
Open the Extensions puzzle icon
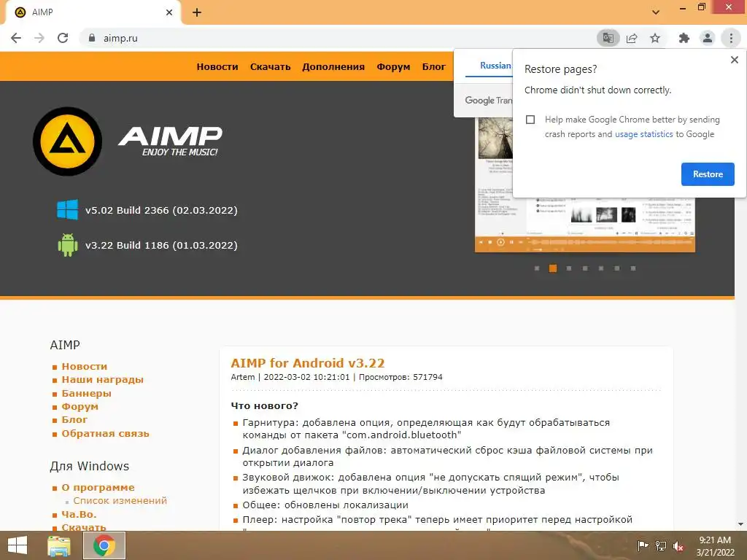(684, 38)
